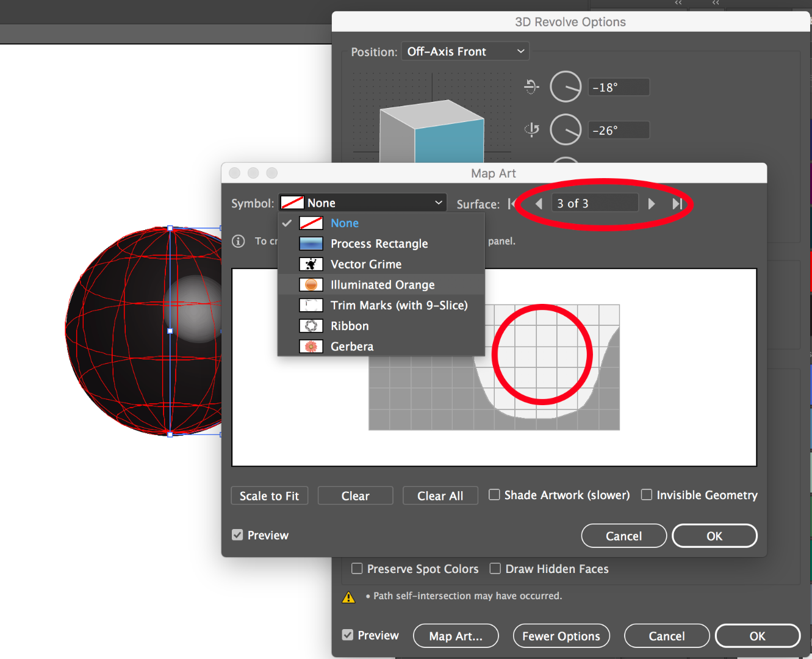Select the Illuminated Orange symbol thumbnail
This screenshot has width=812, height=659.
tap(311, 284)
